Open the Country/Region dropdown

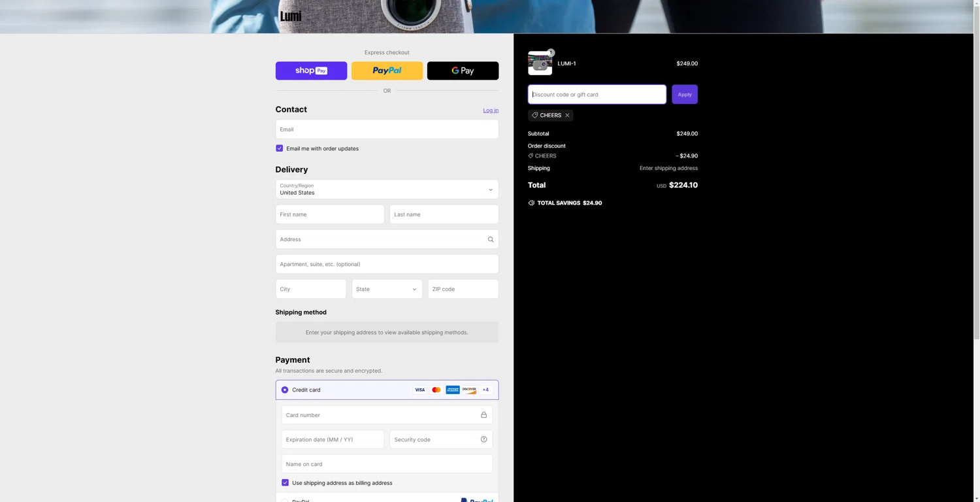click(387, 190)
